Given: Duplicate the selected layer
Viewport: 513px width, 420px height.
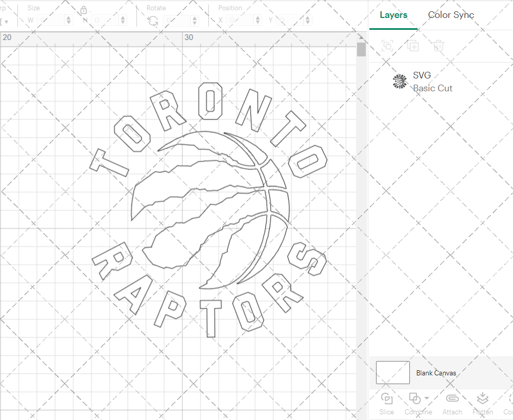Looking at the screenshot, I should click(x=413, y=46).
